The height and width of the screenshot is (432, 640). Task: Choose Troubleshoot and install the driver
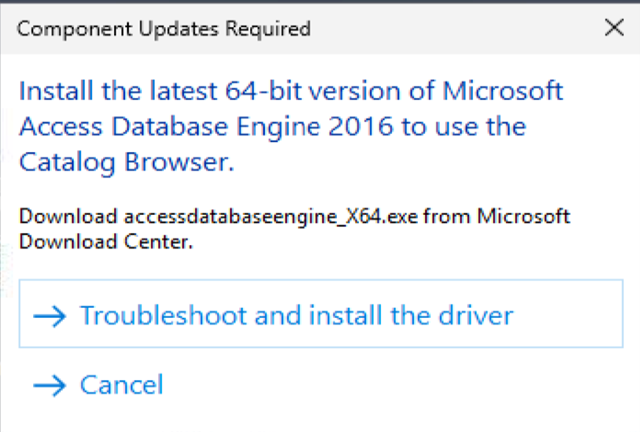coord(296,317)
